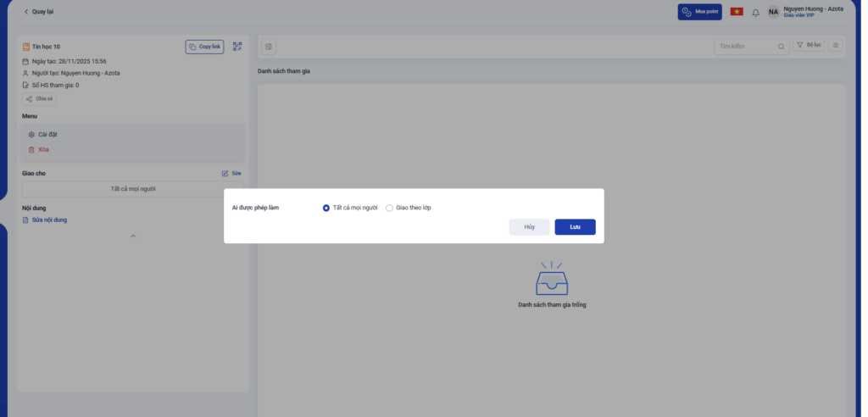Select the Vietnam flag language icon
Image resolution: width=868 pixels, height=417 pixels.
[737, 12]
